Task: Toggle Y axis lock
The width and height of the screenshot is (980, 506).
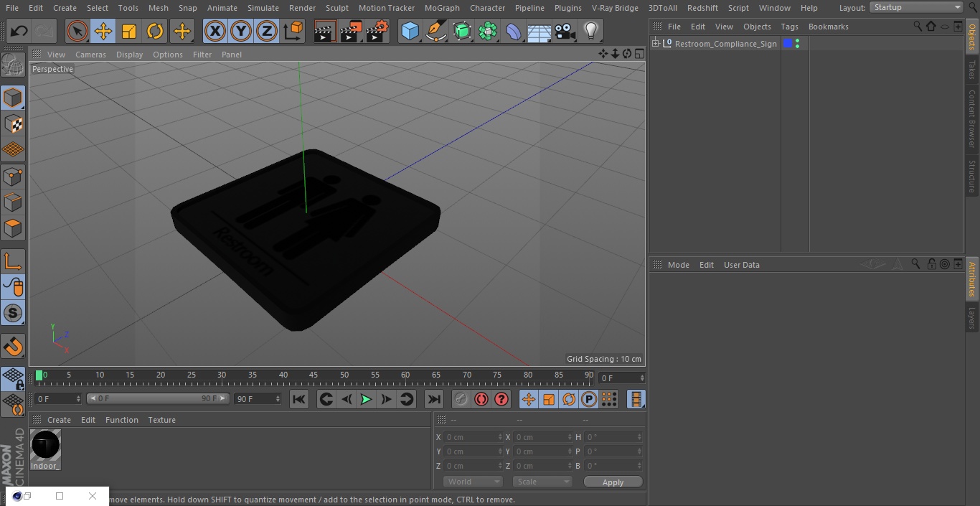Action: 241,31
